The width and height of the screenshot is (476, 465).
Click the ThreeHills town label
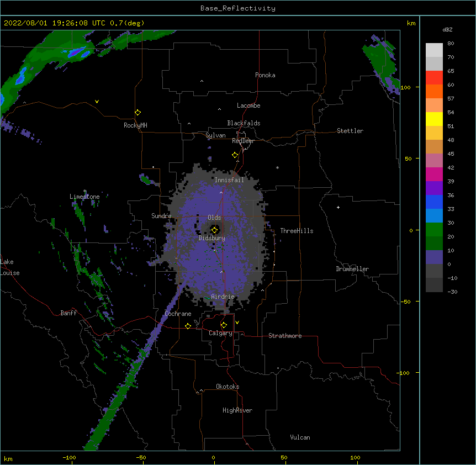297,231
